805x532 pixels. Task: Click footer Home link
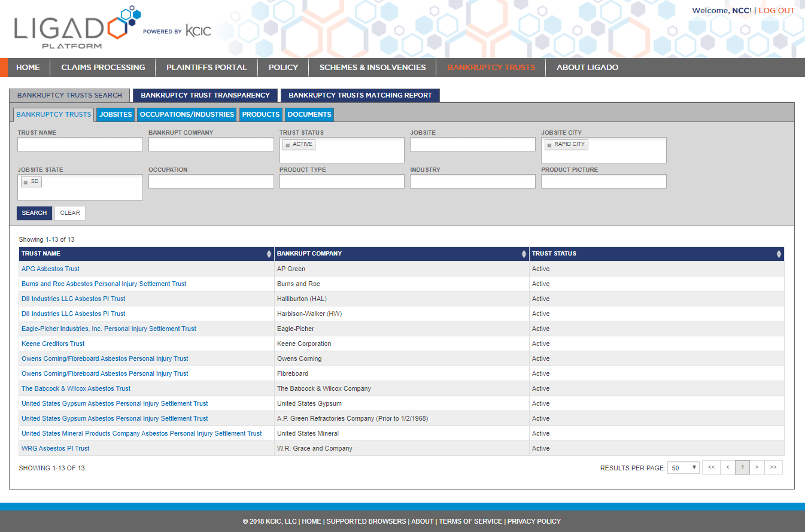tap(311, 521)
